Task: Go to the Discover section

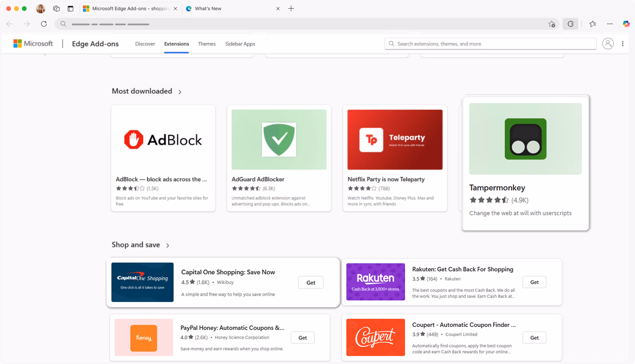Action: tap(145, 44)
